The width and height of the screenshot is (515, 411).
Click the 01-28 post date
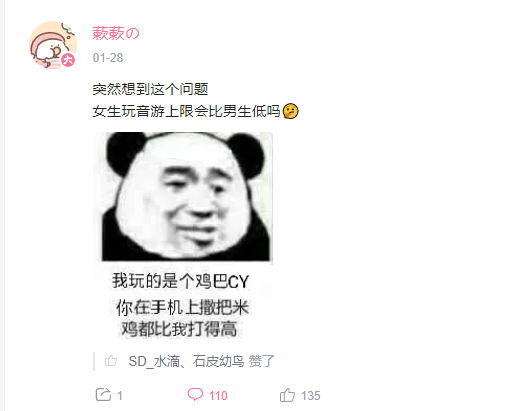(x=108, y=58)
